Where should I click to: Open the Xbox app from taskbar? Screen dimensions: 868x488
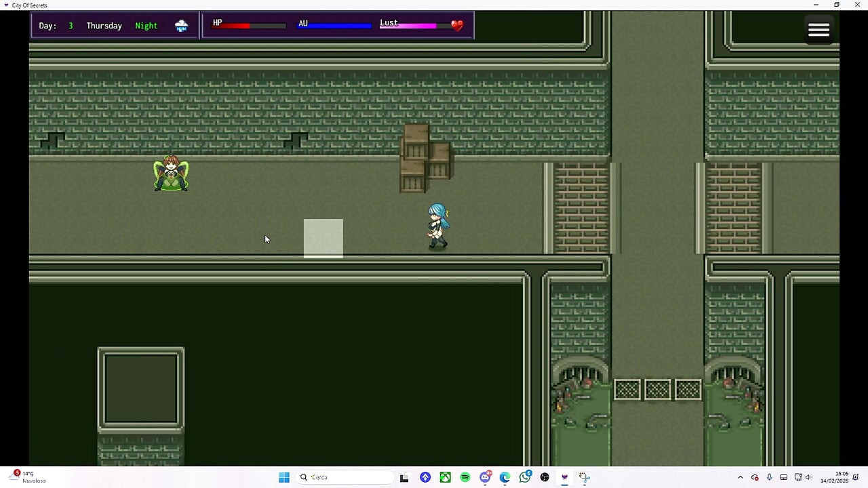coord(445,477)
